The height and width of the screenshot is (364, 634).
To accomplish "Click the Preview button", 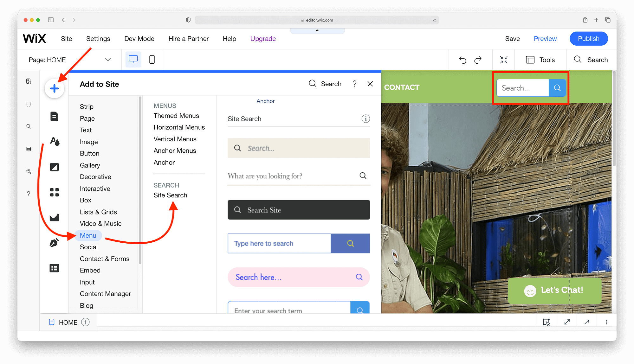I will (x=545, y=38).
